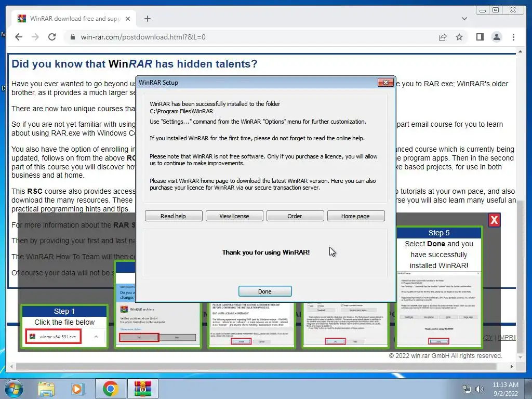The image size is (532, 399).
Task: Open the taskbar clock showing 11:13 AM
Action: point(505,389)
